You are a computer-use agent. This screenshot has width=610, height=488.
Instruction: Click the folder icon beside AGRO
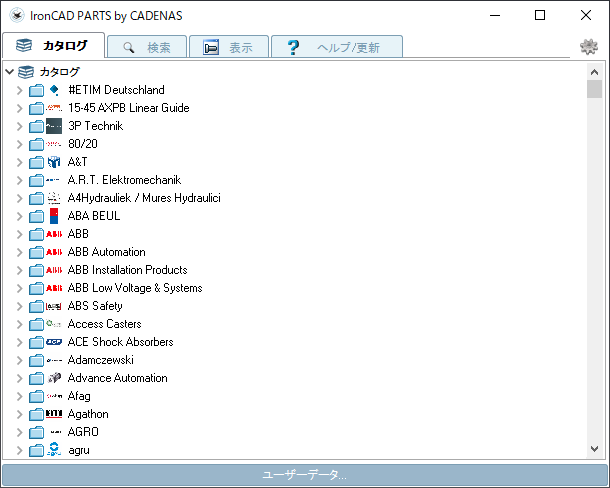(x=36, y=432)
